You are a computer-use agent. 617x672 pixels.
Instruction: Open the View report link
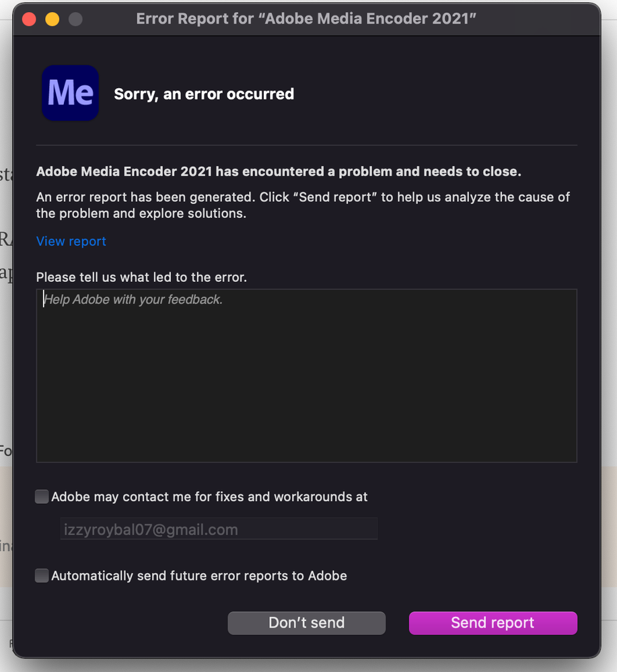click(x=71, y=241)
